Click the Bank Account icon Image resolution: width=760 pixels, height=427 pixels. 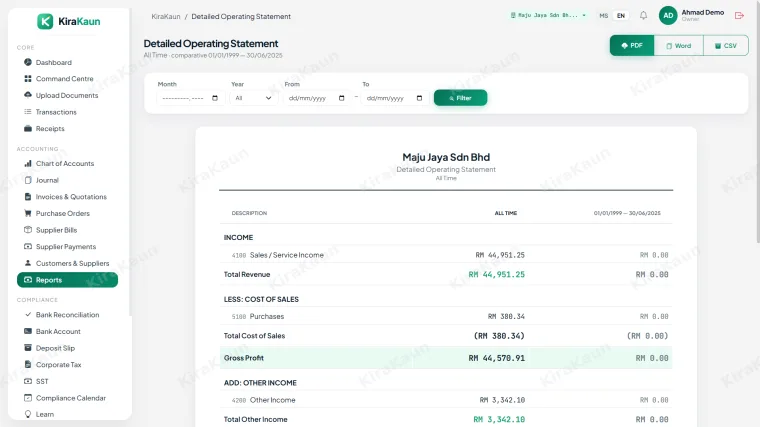pos(28,331)
